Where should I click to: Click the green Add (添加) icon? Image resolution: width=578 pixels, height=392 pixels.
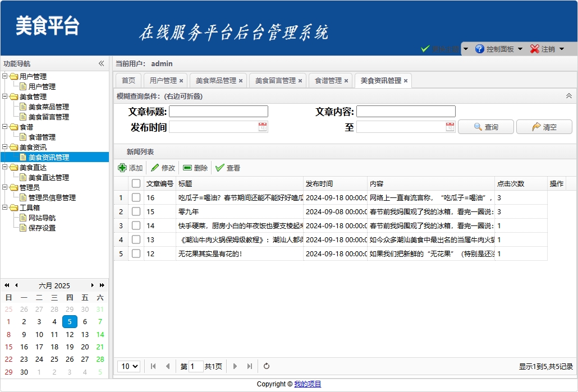click(x=122, y=168)
